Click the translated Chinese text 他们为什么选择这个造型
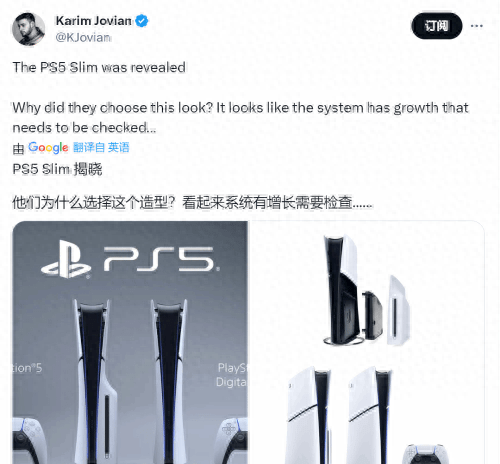 (94, 203)
